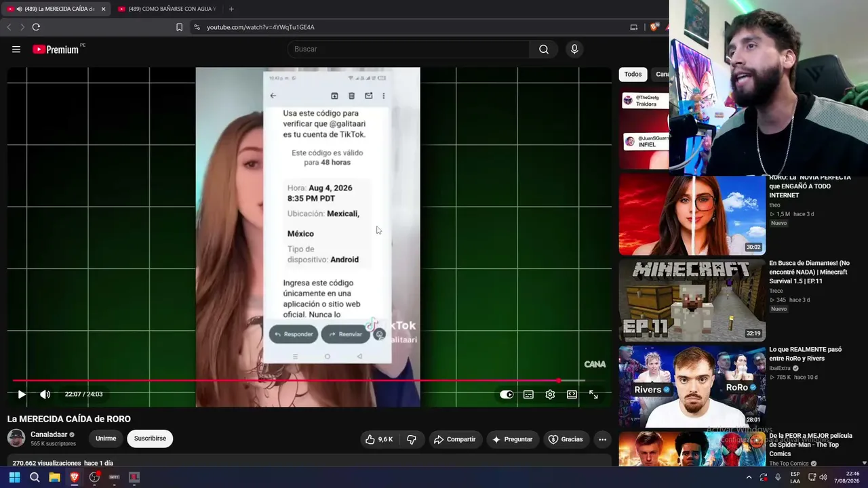Open the Minecraft EP.11 video thumbnail
Image resolution: width=868 pixels, height=488 pixels.
[x=692, y=301]
